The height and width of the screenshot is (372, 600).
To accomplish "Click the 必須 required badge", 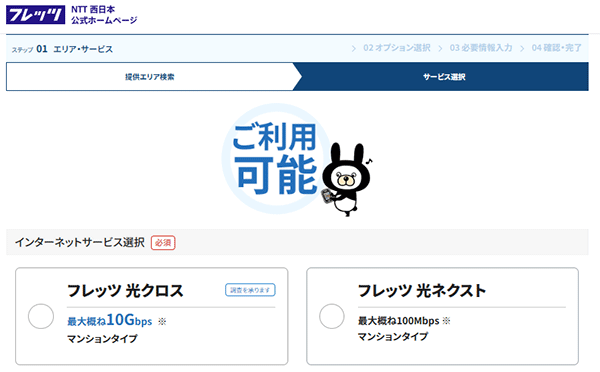I will click(163, 243).
